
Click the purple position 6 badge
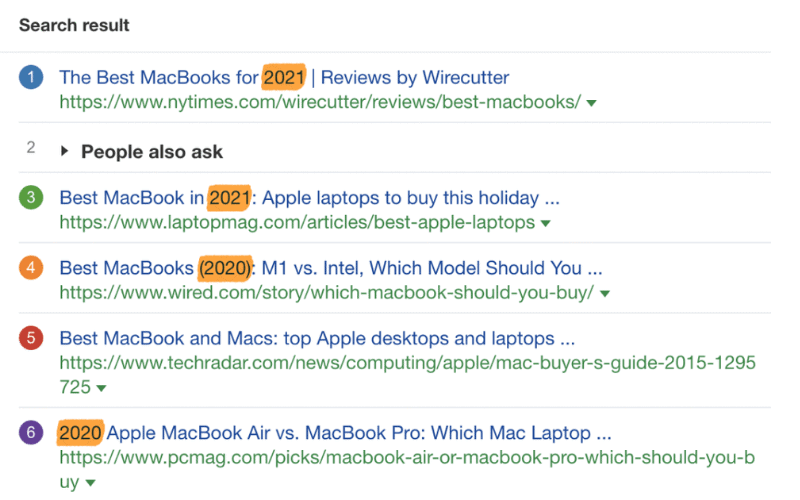click(x=31, y=433)
